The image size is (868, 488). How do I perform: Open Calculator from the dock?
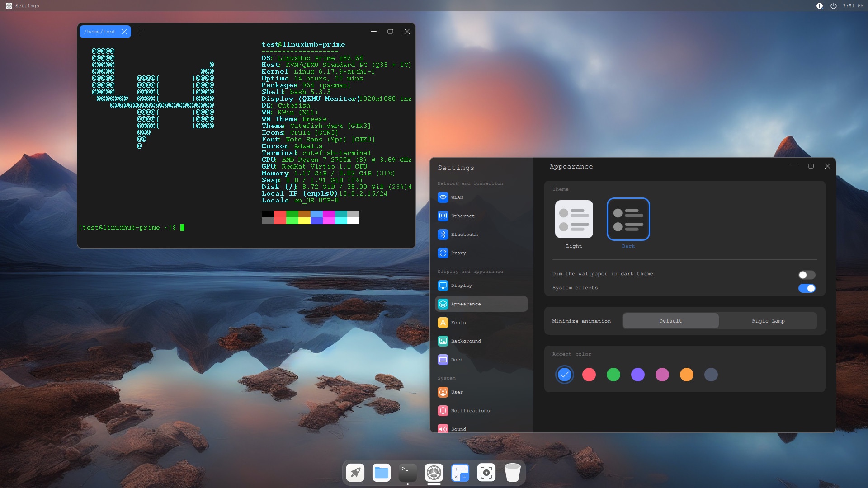[x=460, y=473]
